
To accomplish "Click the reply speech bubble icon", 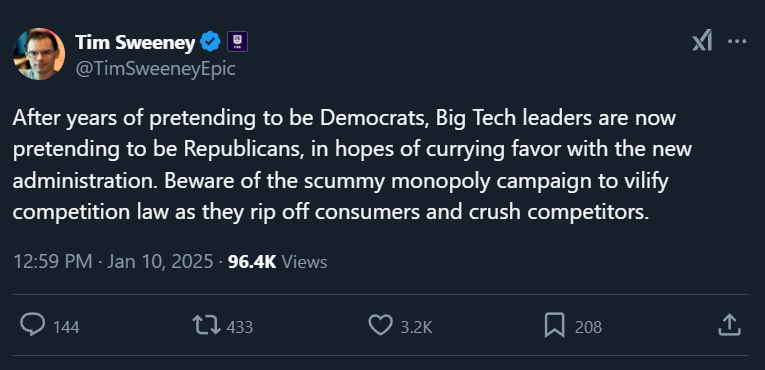I will pos(32,325).
